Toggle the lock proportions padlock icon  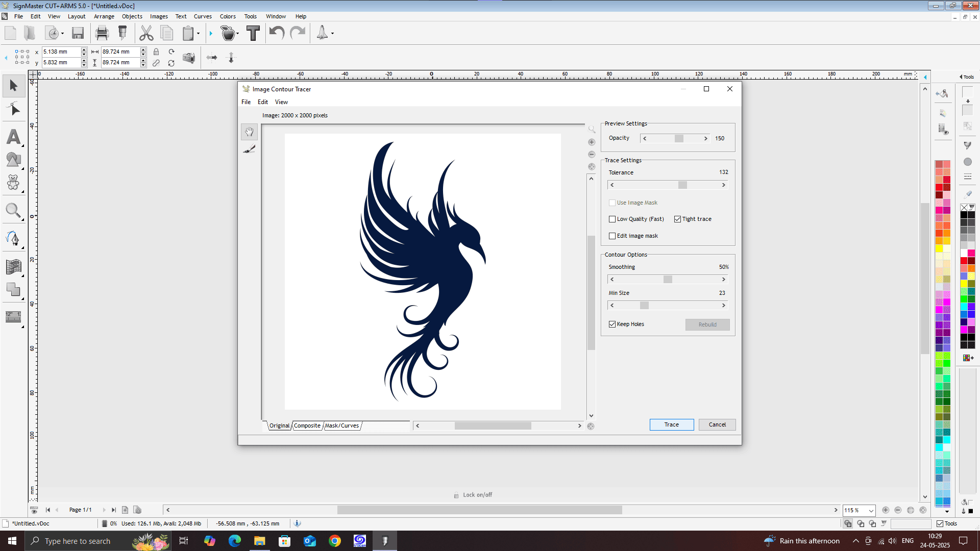click(x=156, y=52)
